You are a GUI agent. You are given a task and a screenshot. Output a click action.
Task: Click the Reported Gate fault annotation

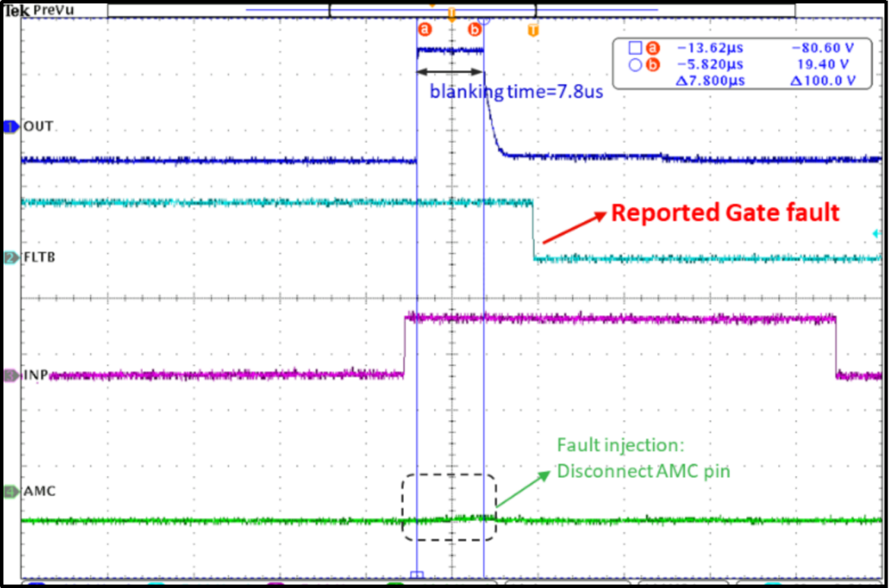[726, 213]
